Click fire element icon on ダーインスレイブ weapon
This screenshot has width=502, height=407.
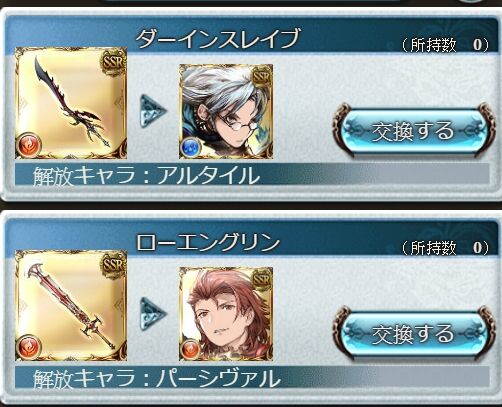[x=28, y=146]
